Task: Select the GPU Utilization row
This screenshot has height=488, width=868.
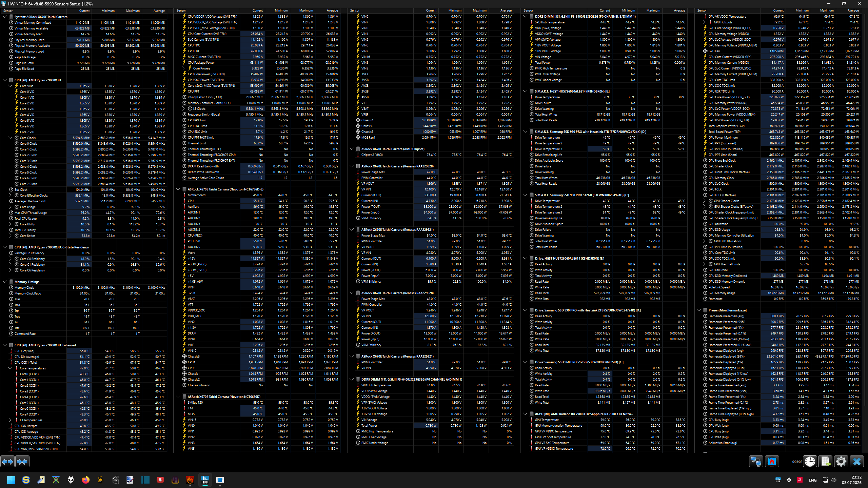Action: coord(782,224)
